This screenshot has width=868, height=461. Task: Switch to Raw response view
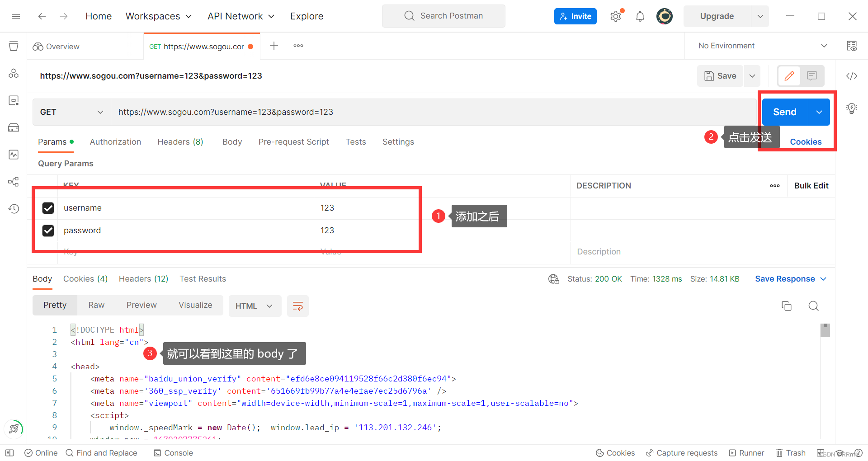[x=96, y=305]
